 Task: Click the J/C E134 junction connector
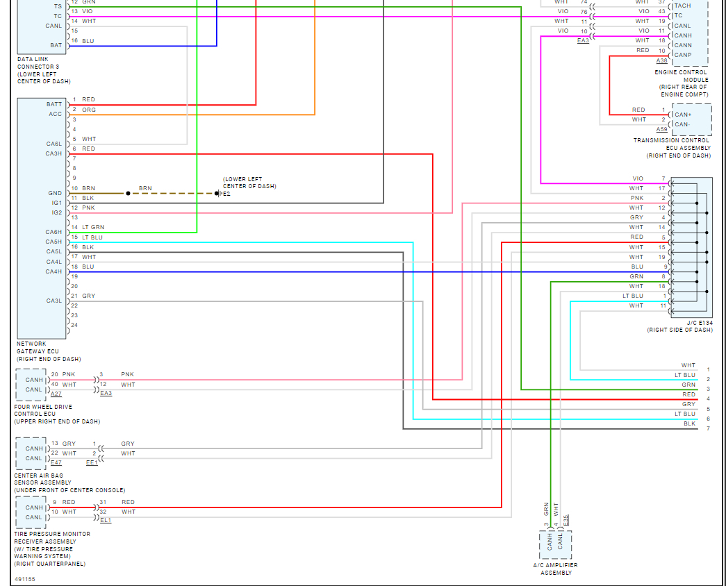point(691,247)
